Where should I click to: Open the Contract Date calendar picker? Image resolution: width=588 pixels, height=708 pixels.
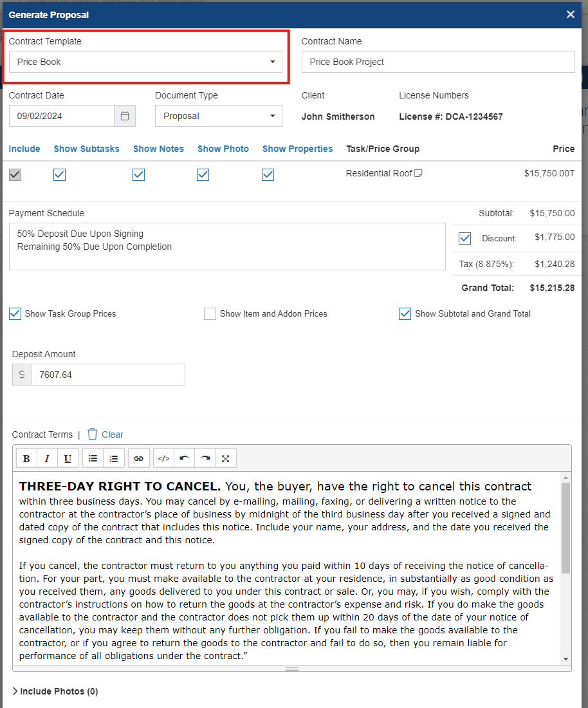pos(125,116)
